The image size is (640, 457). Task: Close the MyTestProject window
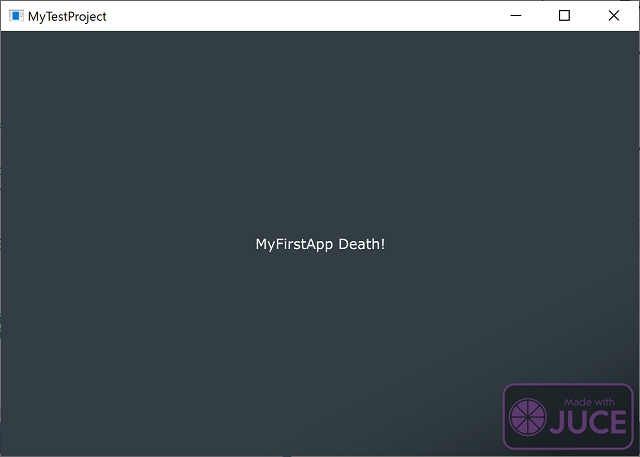pyautogui.click(x=614, y=16)
